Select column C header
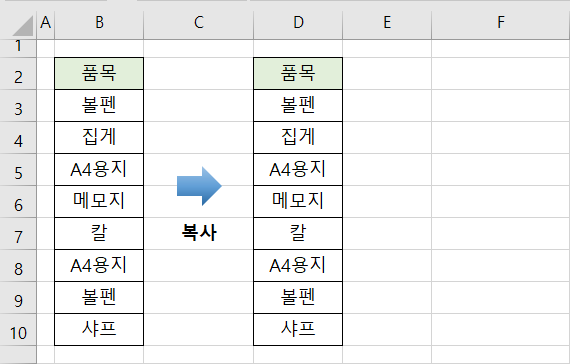Image resolution: width=570 pixels, height=364 pixels. click(x=198, y=24)
